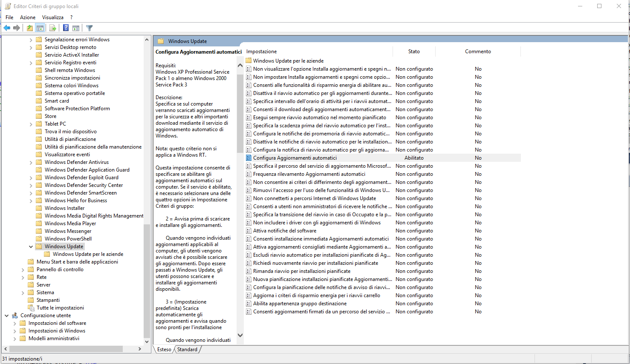
Task: Click the up one level folder icon
Action: [x=29, y=28]
